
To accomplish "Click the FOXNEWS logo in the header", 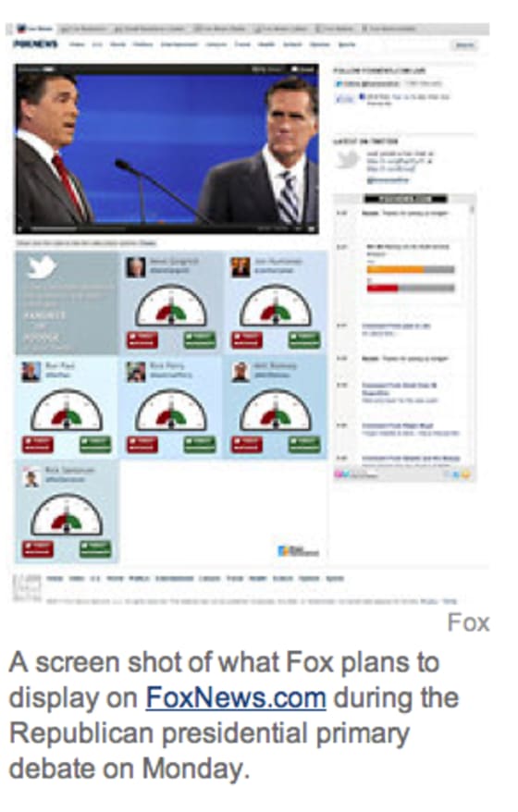I will [35, 44].
